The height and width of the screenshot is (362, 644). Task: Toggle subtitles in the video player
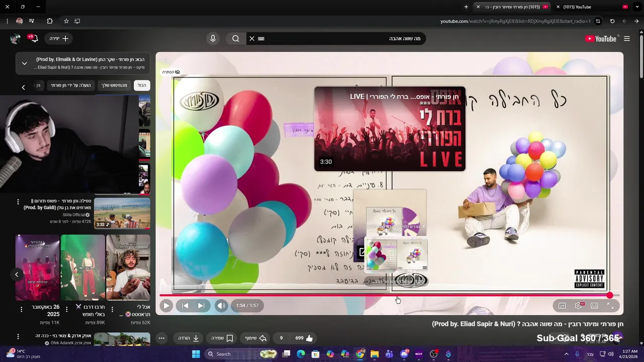coord(562,306)
